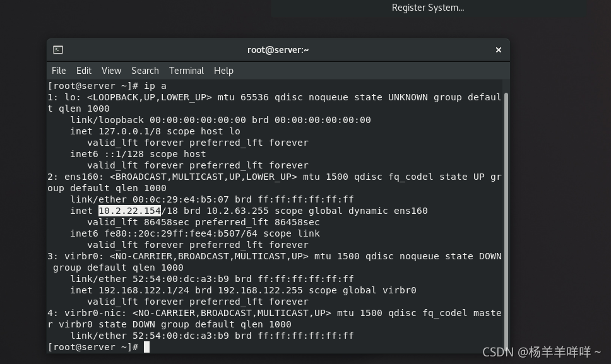Screen dimensions: 611x364
Task: Click the terminal icon in title bar
Action: point(58,50)
